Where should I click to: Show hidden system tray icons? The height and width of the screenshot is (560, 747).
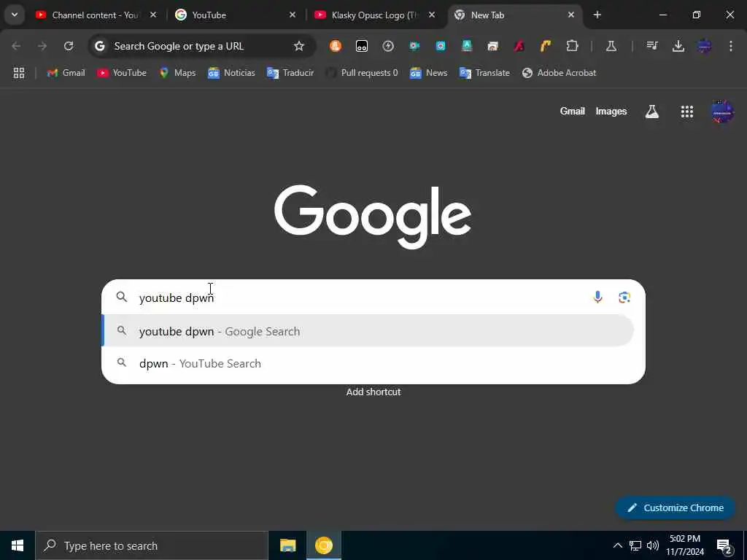coord(617,545)
